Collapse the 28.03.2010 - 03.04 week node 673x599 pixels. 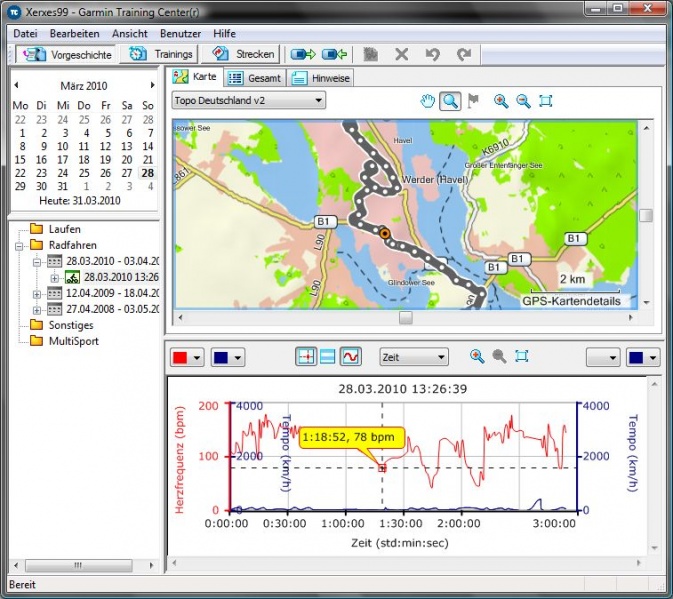click(x=37, y=262)
